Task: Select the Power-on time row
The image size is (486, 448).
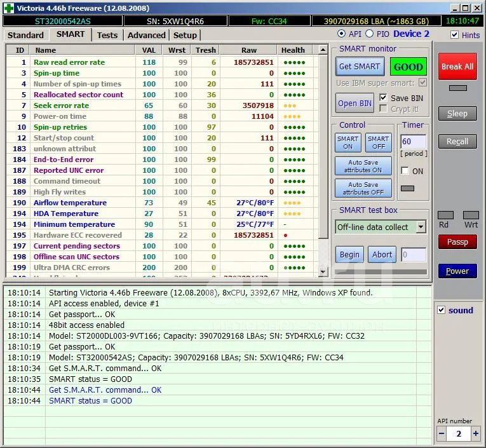Action: coord(163,116)
